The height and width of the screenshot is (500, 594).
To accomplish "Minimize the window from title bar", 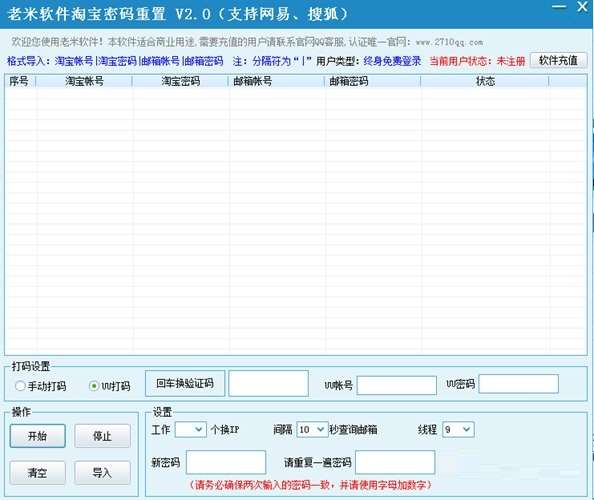I will 559,7.
